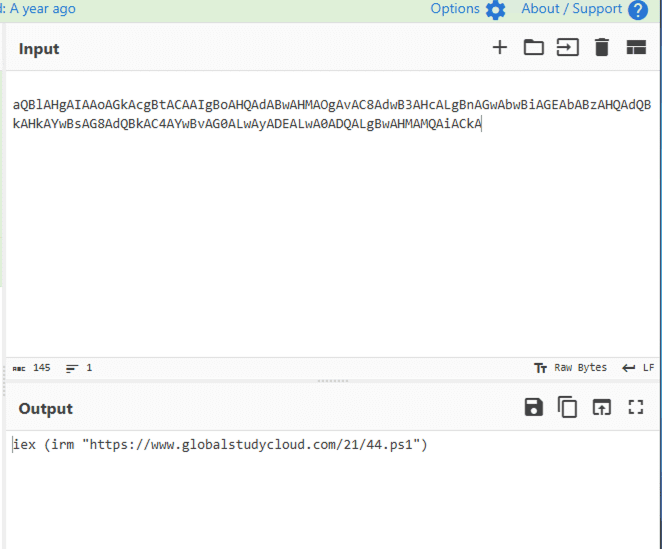Open Options via the gear icon
This screenshot has width=662, height=549.
pyautogui.click(x=496, y=10)
